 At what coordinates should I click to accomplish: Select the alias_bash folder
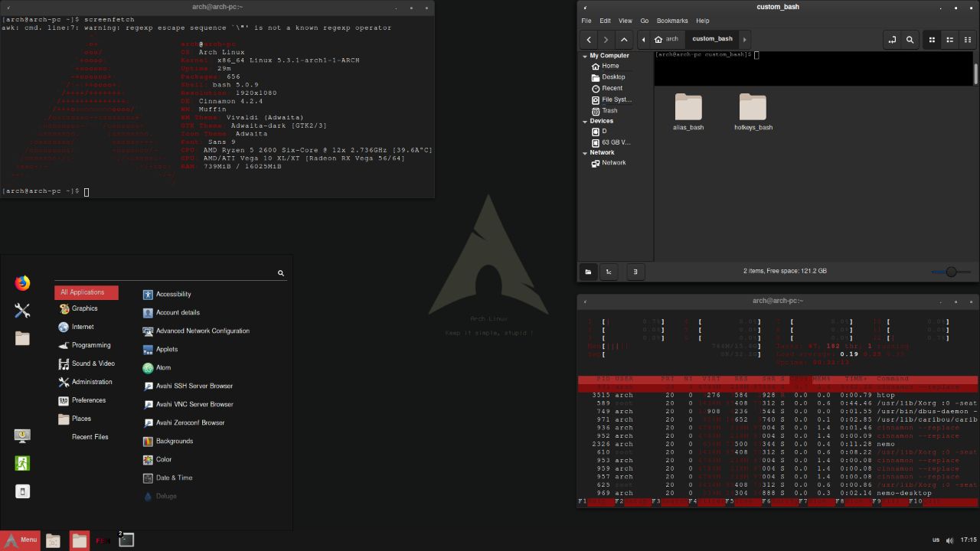(688, 112)
